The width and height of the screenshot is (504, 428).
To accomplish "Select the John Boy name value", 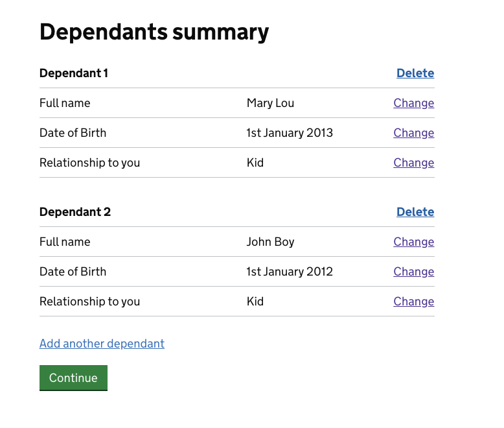I will 270,242.
